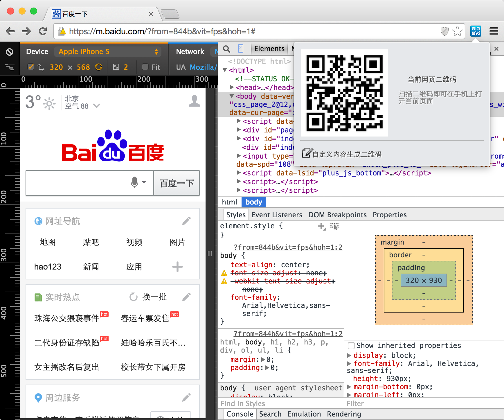Click the device toolbar drawer icon
Viewport: 504px width, 420px height.
click(10, 67)
